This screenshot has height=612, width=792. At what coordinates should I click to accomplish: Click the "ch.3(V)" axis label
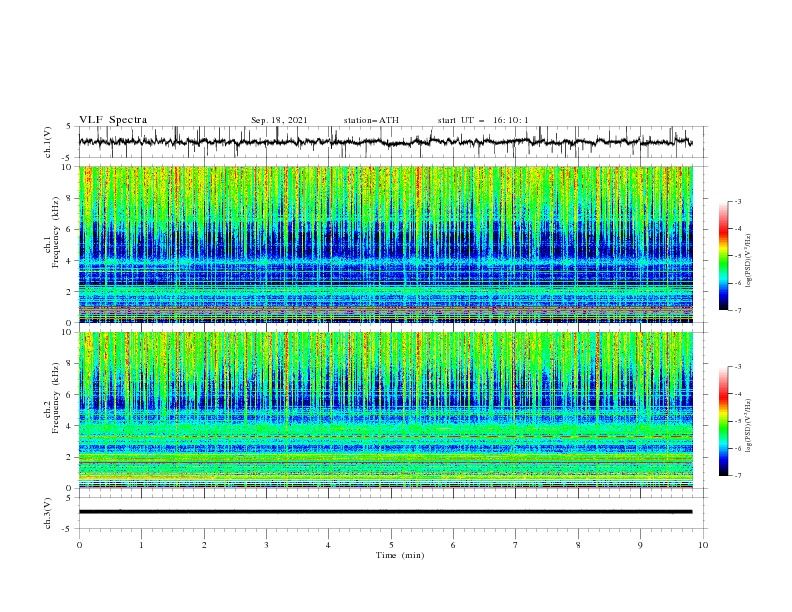(x=48, y=514)
